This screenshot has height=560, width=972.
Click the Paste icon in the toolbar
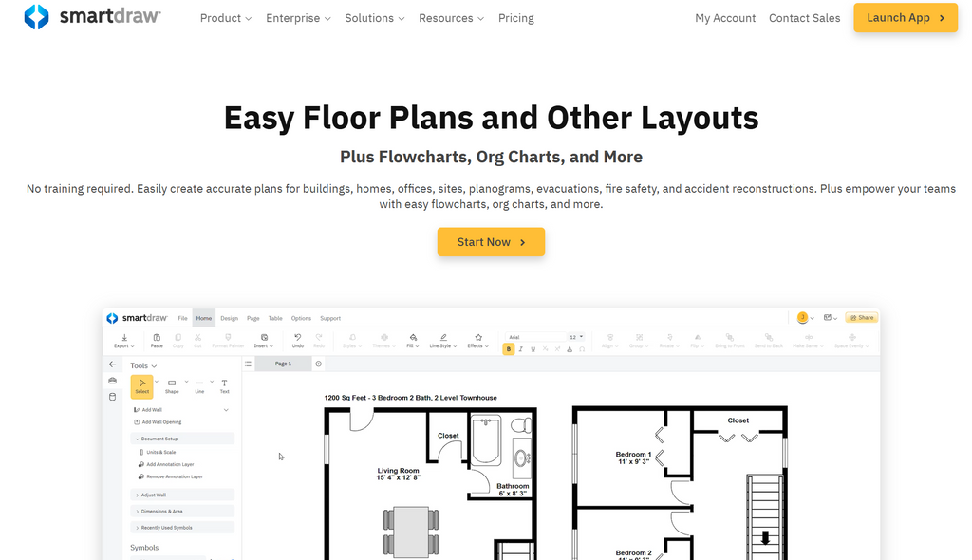(x=157, y=340)
